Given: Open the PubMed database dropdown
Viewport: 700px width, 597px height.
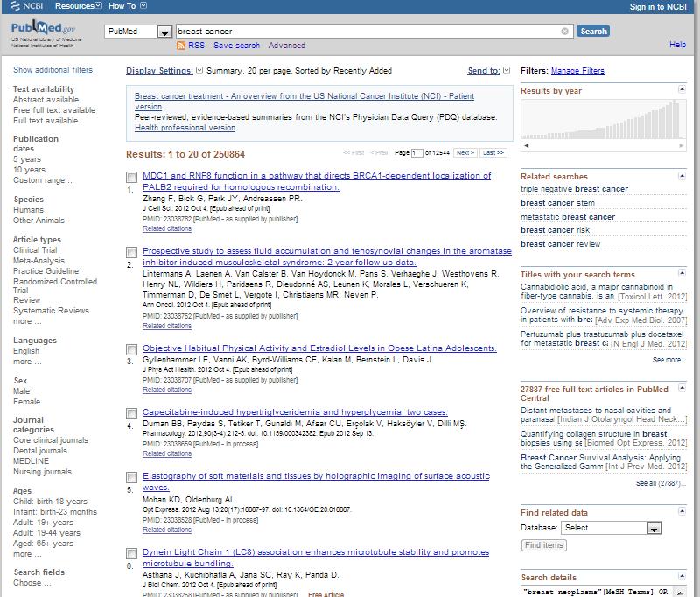Looking at the screenshot, I should tap(138, 32).
